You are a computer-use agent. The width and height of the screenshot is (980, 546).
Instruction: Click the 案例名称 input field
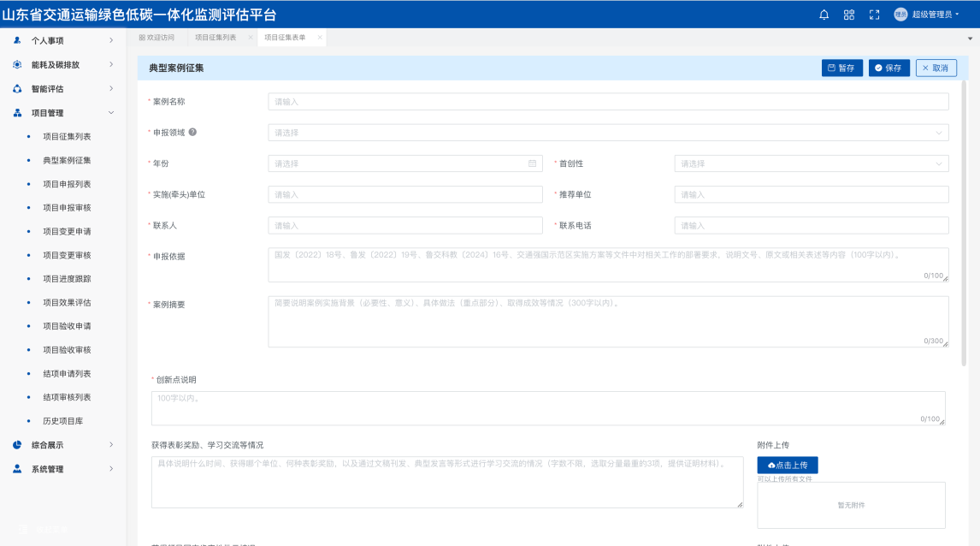(608, 102)
